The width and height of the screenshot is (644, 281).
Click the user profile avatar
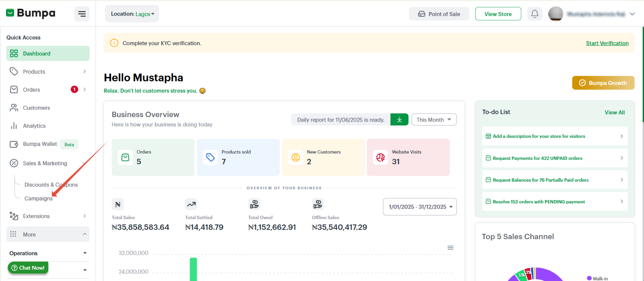tap(555, 14)
